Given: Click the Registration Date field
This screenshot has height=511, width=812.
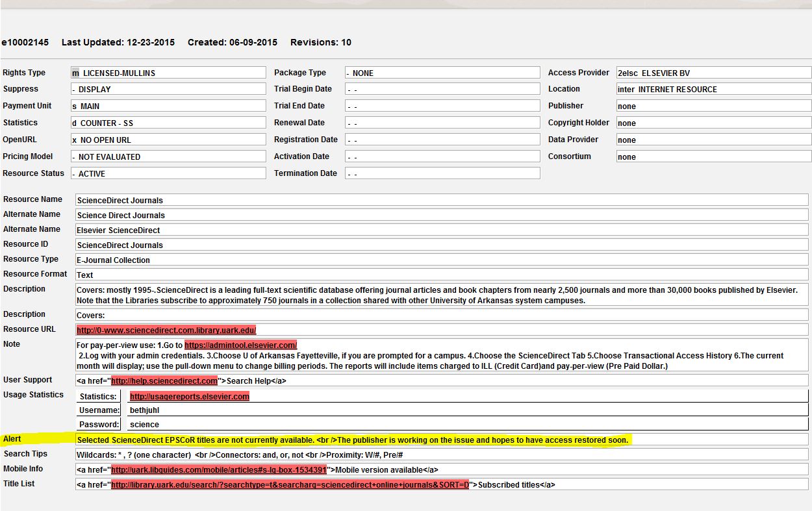Looking at the screenshot, I should (442, 140).
